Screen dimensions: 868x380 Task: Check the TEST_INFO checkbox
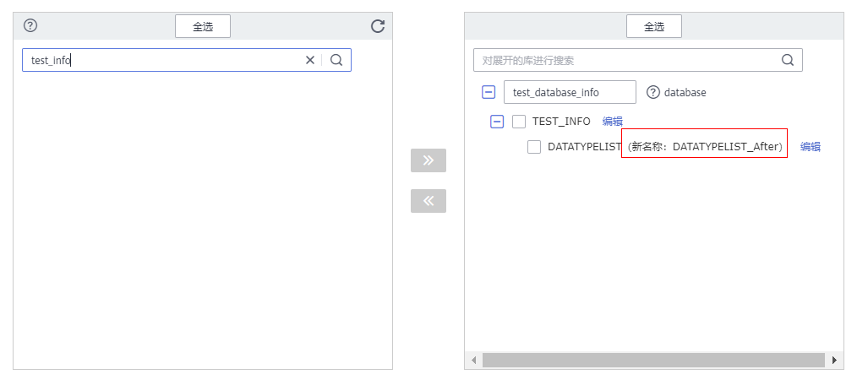[519, 122]
